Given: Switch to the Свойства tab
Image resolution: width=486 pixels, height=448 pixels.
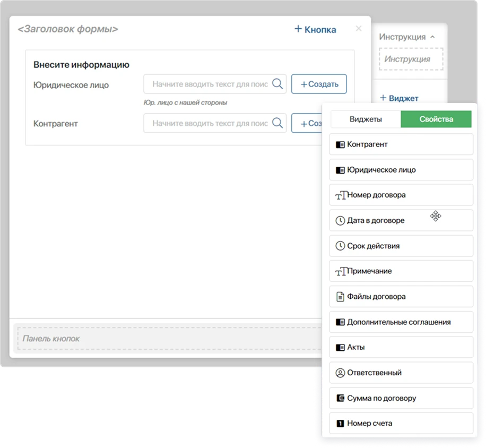Looking at the screenshot, I should [436, 119].
